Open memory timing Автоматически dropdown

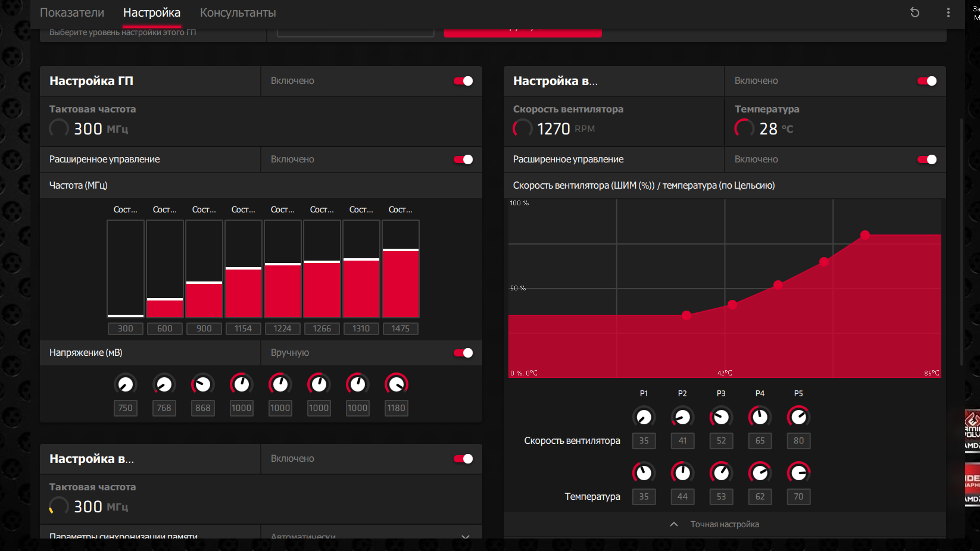click(372, 534)
